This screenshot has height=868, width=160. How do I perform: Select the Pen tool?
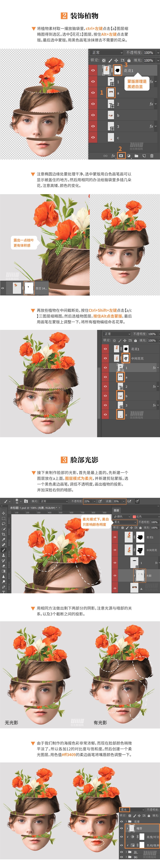pos(3,587)
